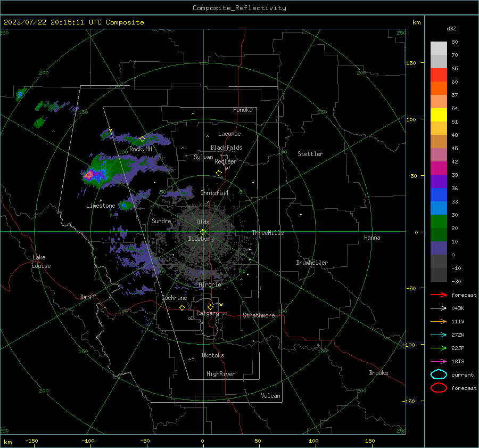479x448 pixels.
Task: Click the RockyMH label
Action: pyautogui.click(x=141, y=149)
